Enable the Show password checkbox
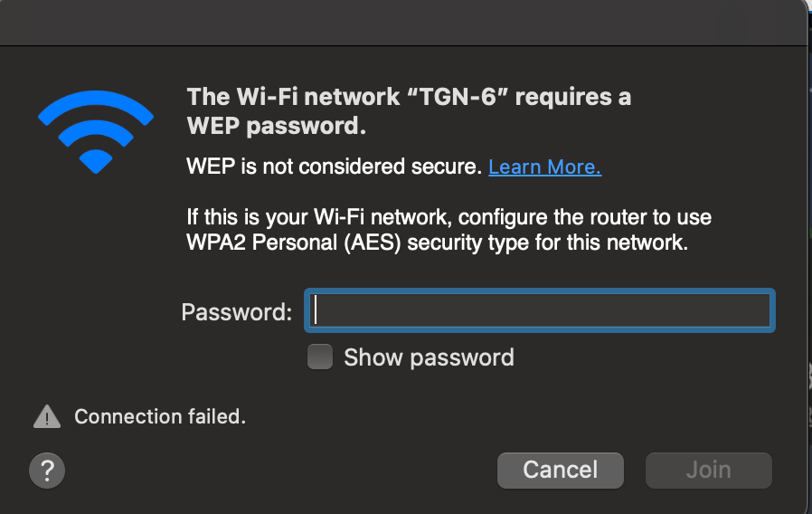The image size is (812, 514). (320, 357)
